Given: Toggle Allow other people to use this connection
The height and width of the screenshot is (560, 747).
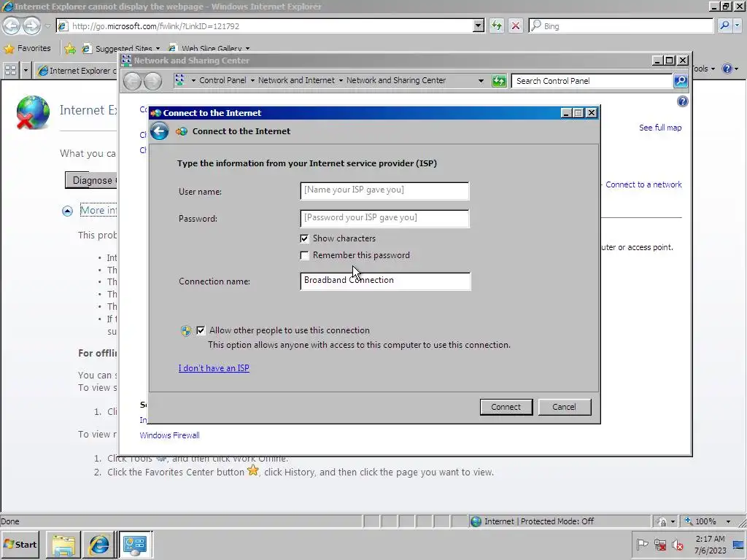Looking at the screenshot, I should (201, 330).
